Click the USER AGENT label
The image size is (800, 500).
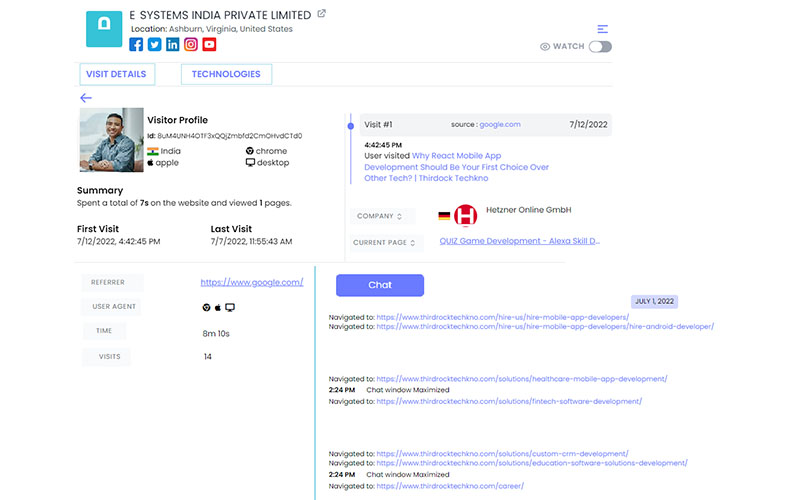point(114,307)
